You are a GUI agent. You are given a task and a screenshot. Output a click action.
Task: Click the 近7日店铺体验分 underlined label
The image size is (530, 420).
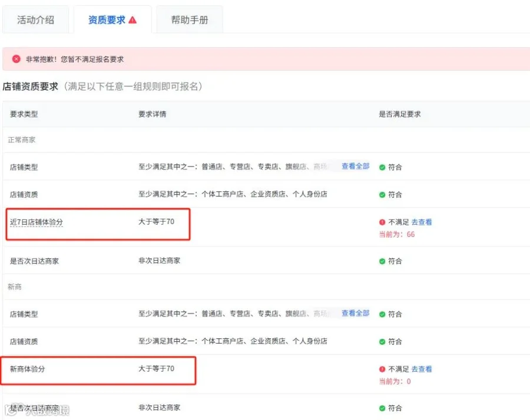click(x=37, y=222)
